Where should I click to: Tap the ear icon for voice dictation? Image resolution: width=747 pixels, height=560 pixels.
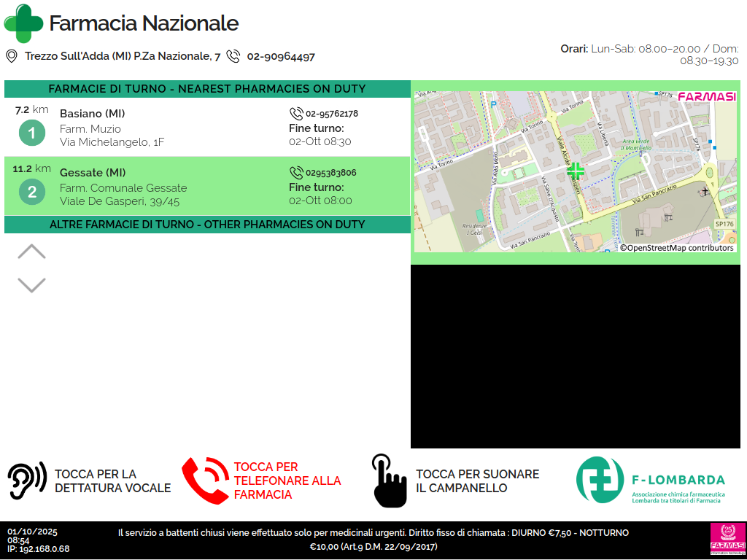[x=26, y=481]
